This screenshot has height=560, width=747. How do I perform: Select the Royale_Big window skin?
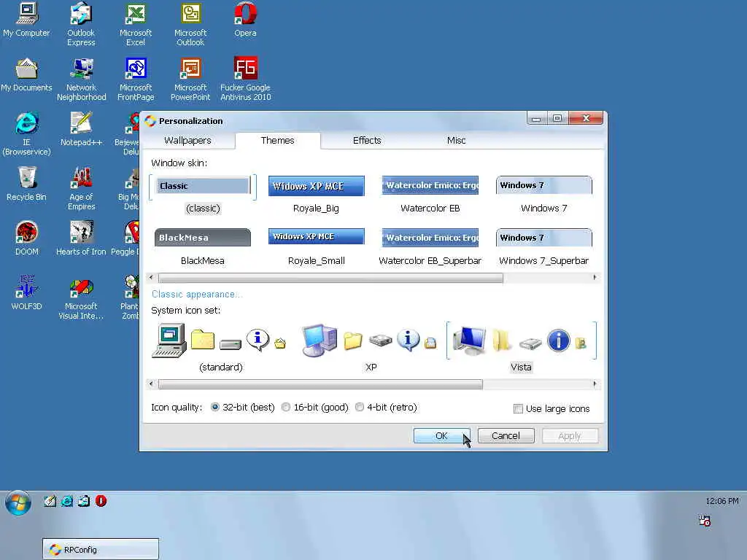click(317, 194)
